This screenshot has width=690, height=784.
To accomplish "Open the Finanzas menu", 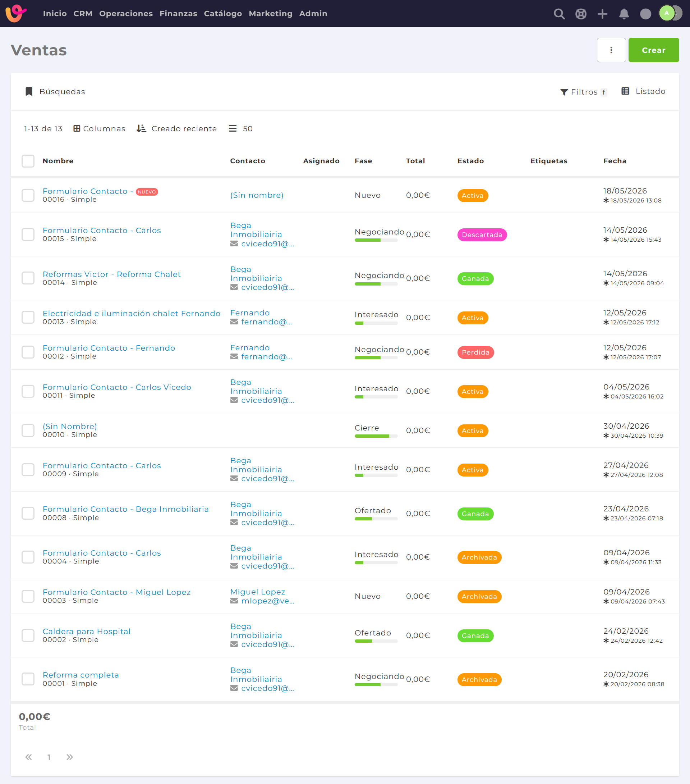I will (178, 13).
